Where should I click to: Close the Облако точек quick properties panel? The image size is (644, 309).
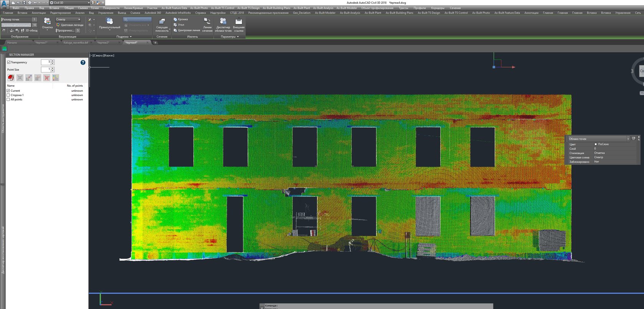tap(639, 137)
